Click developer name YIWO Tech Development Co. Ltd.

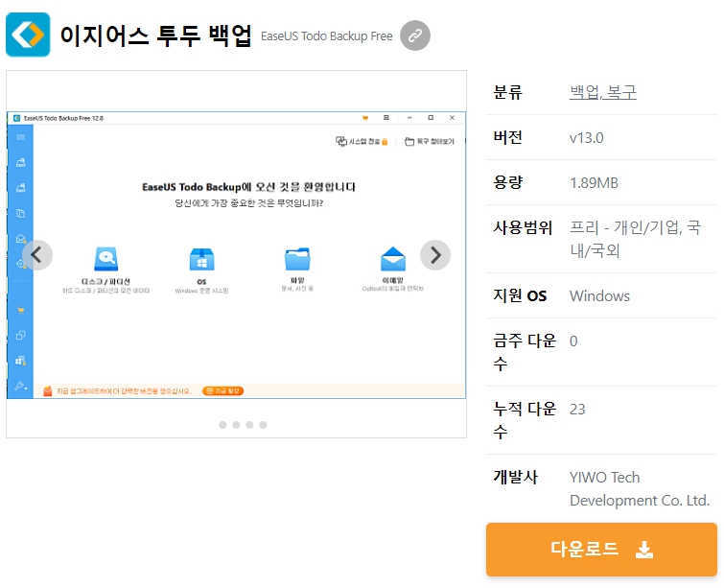[x=640, y=488]
